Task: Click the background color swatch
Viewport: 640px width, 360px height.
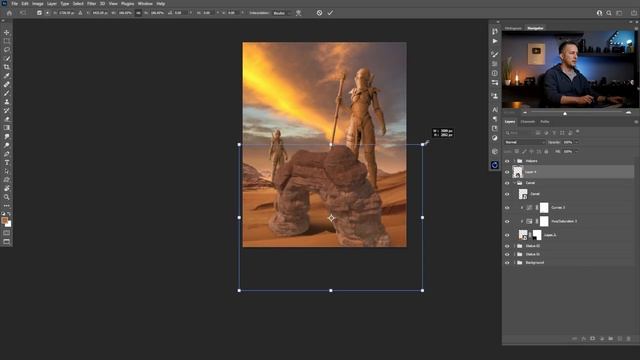Action: coord(8,224)
